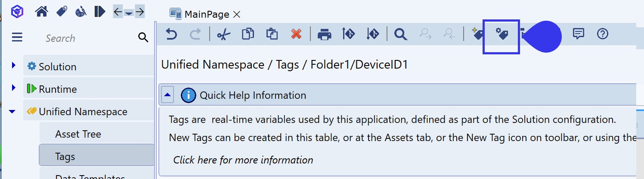Click the sidebar Search field
The image size is (644, 179).
[x=86, y=38]
